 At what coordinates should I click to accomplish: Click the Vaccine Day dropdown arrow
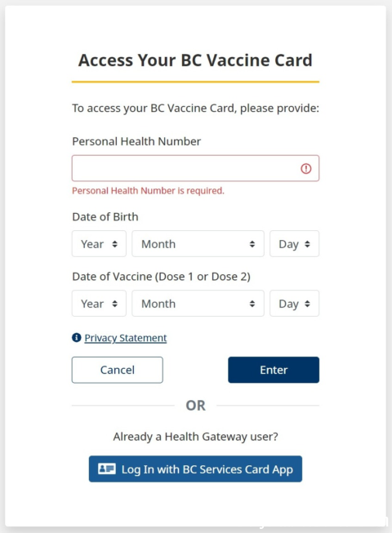[x=307, y=304]
